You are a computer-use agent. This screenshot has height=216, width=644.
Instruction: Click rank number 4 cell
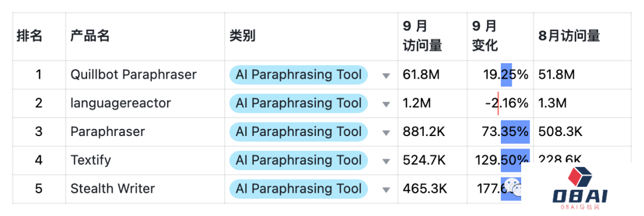click(x=39, y=160)
